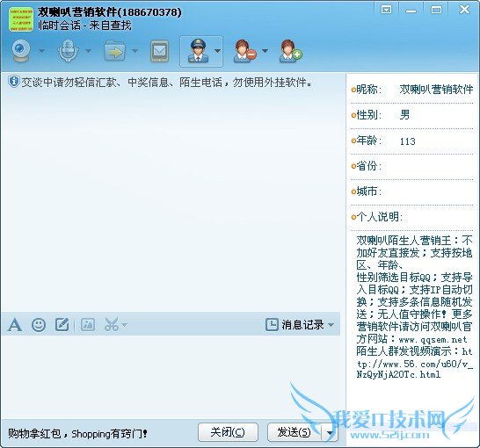480x448 pixels.
Task: Insert a picture using the image icon
Action: [88, 324]
